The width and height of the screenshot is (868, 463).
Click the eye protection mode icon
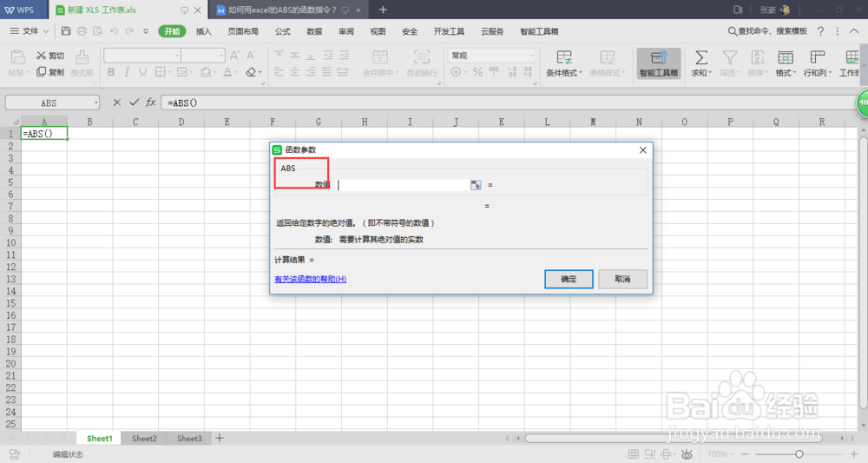(x=687, y=454)
